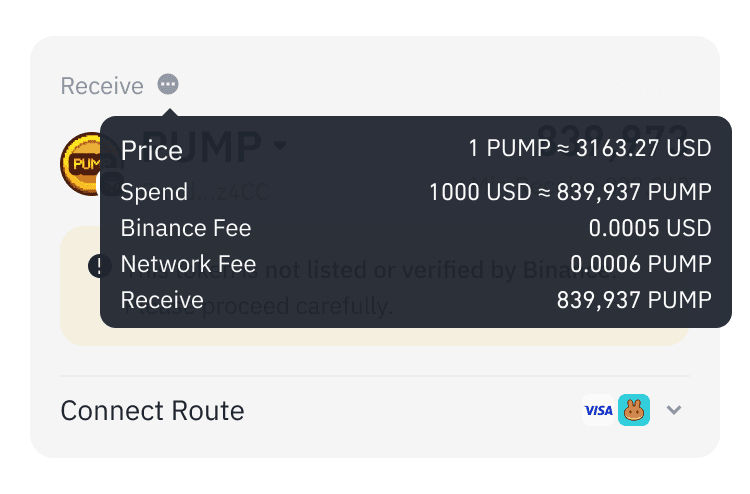Viewport: 750px width, 494px height.
Task: Click the 839,937 PUMP receive amount in tooltip
Action: pyautogui.click(x=634, y=300)
